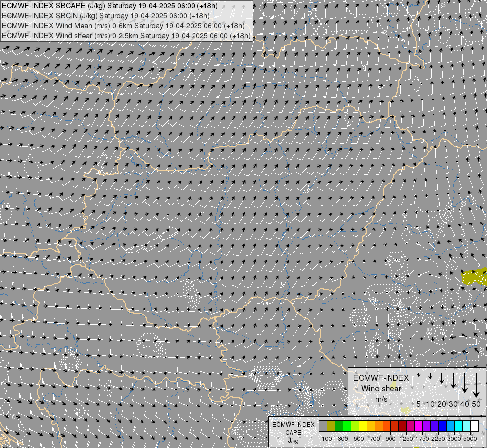Click the 'J/kg' unit in CAPE legend
Viewport: 487px width, 448px height.
pos(293,441)
